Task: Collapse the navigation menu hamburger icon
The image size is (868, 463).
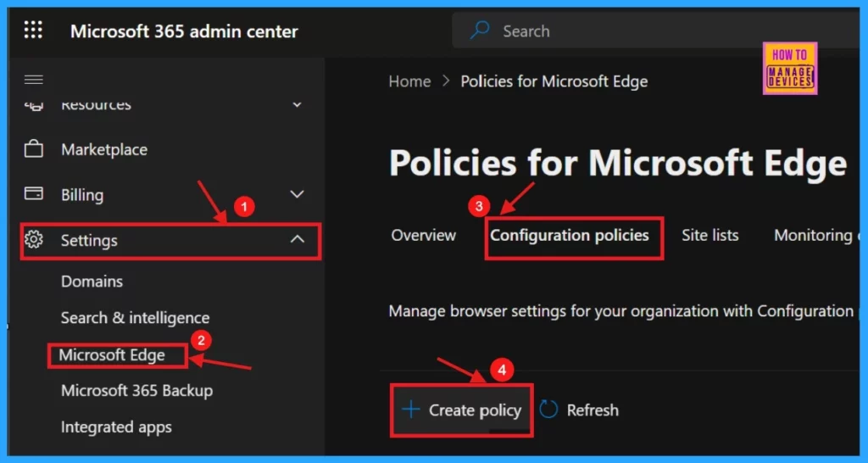Action: 33,80
